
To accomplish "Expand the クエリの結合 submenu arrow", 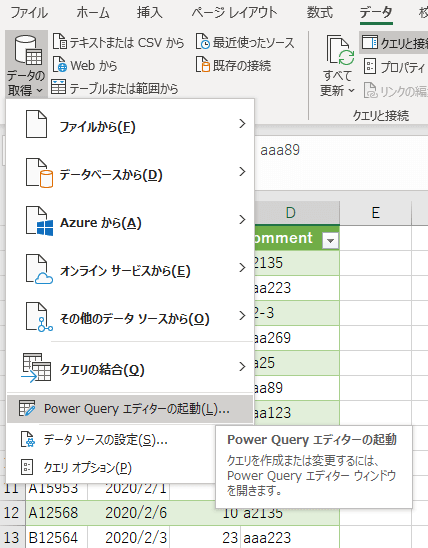I will [242, 367].
